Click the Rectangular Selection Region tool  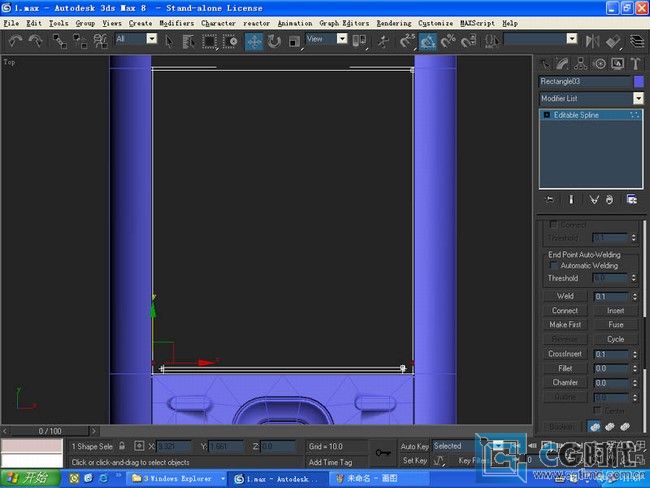pos(209,41)
